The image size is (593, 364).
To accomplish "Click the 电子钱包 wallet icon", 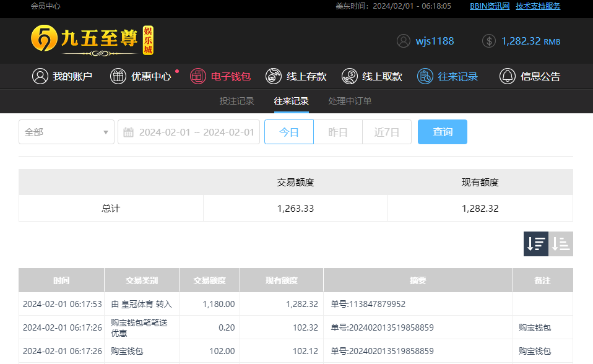I will 198,76.
